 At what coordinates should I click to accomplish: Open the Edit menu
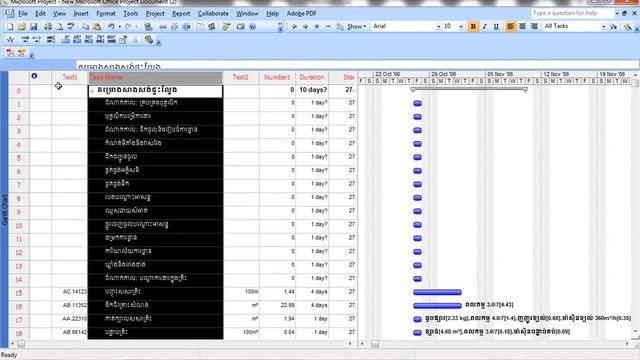[40, 13]
